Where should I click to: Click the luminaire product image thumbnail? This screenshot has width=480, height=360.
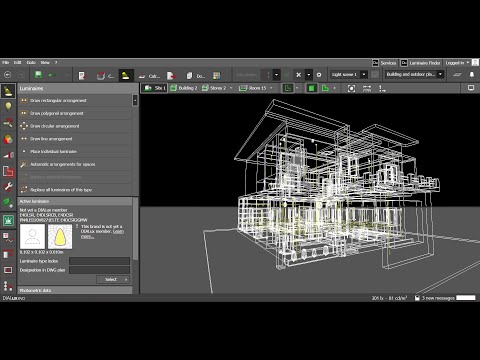point(32,236)
